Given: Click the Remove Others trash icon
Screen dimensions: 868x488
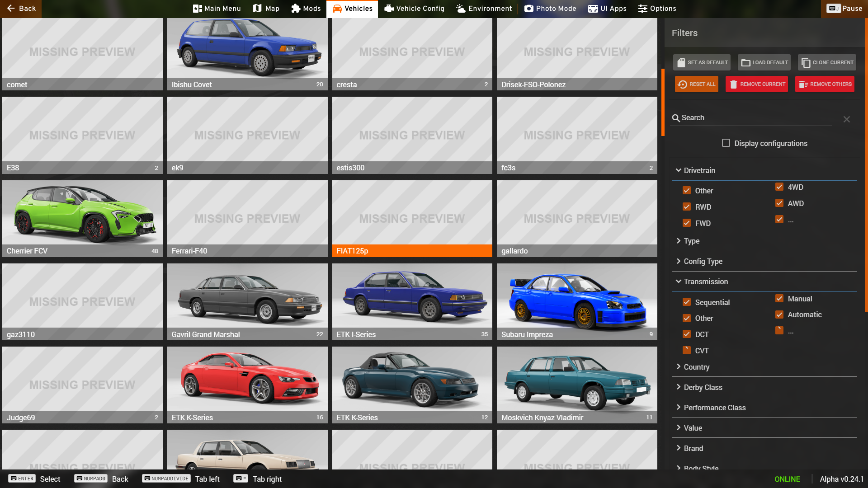Looking at the screenshot, I should (803, 84).
